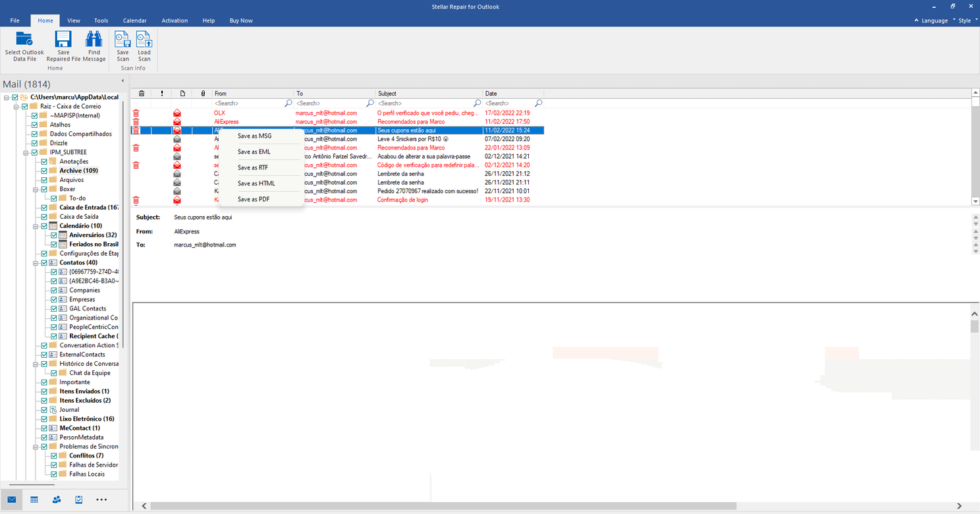Screen dimensions: 980x514
Task: Select the Caixa de Entrada folder
Action: point(89,207)
